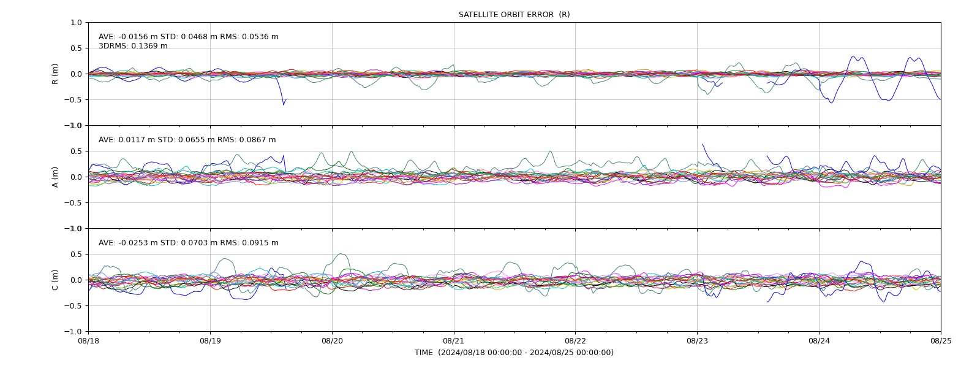
Task: Click the cross-track AVE -0.0253 m statistics text
Action: point(189,243)
